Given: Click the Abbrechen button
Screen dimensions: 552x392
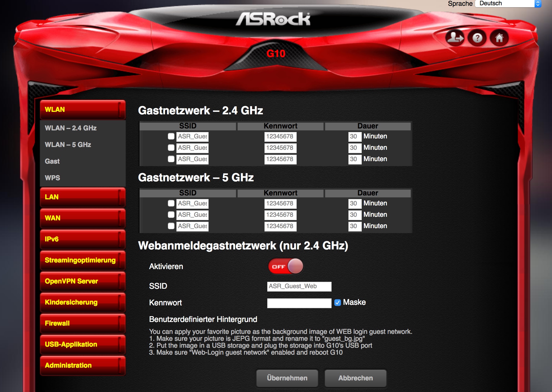Looking at the screenshot, I should pos(356,378).
